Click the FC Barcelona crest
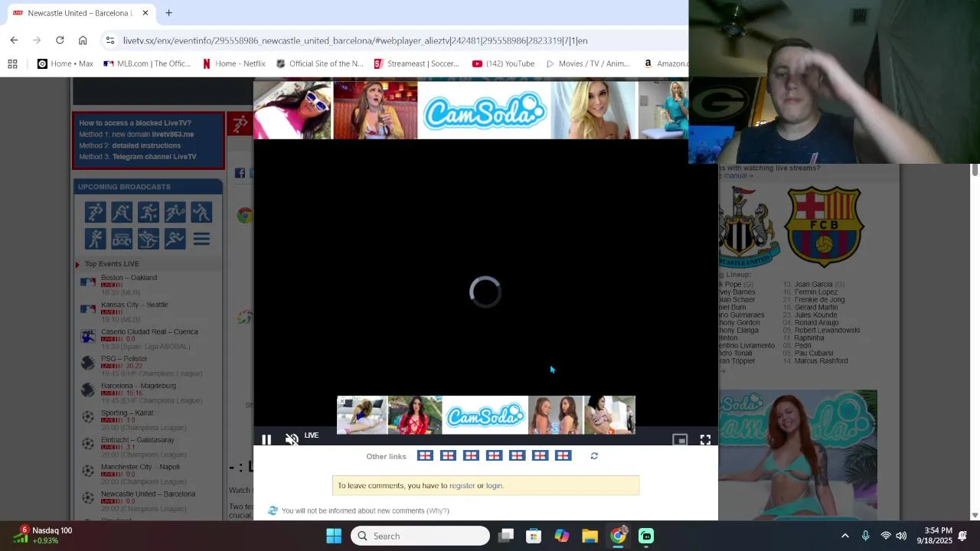 pyautogui.click(x=825, y=227)
